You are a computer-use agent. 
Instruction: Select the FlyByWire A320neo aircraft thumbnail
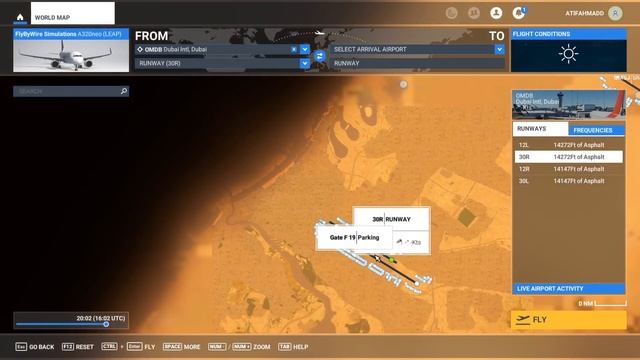point(71,55)
